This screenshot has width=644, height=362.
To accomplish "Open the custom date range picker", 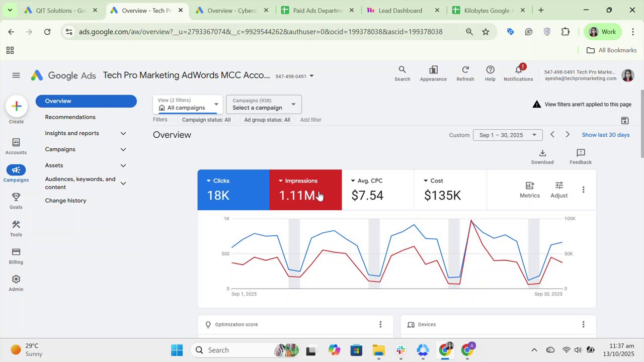I will pyautogui.click(x=508, y=135).
